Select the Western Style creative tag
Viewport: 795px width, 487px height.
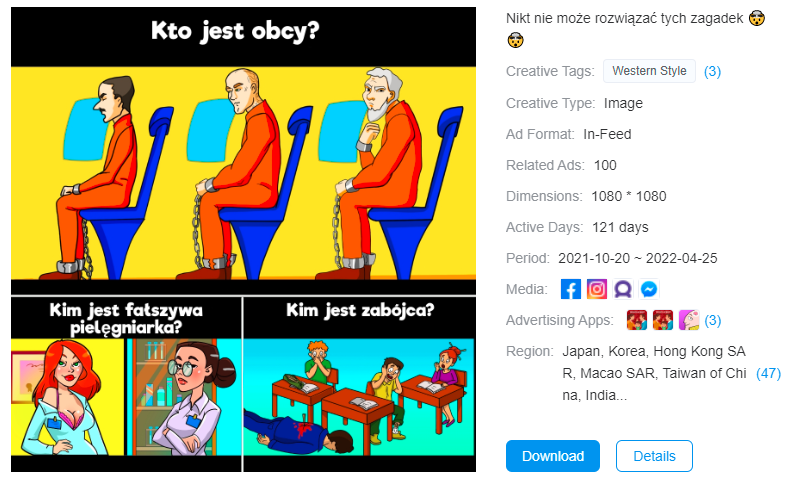coord(649,71)
